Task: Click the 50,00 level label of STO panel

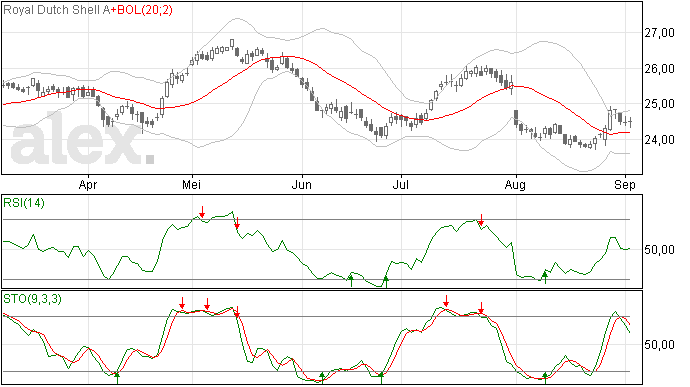Action: [659, 345]
